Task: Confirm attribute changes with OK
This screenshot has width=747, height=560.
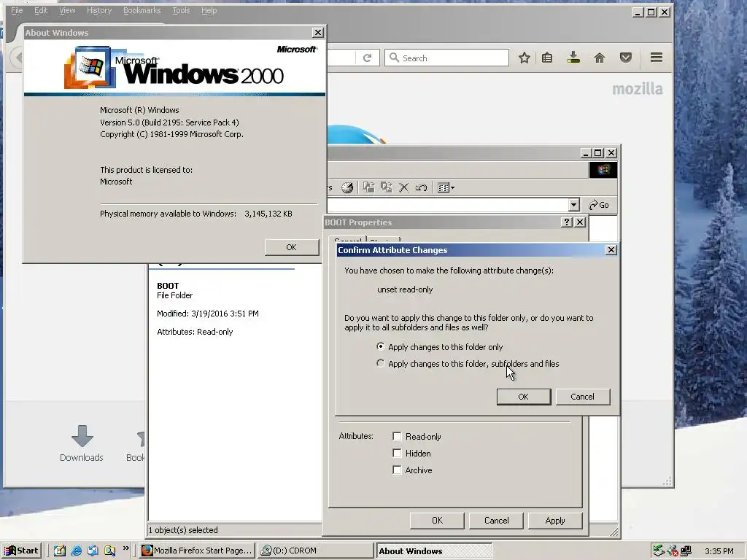Action: point(524,397)
